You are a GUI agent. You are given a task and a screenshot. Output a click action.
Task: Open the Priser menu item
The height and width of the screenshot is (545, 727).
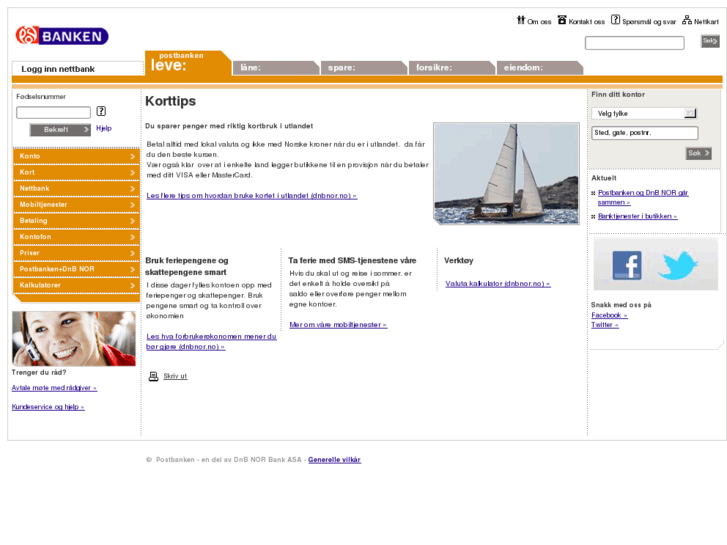point(77,253)
